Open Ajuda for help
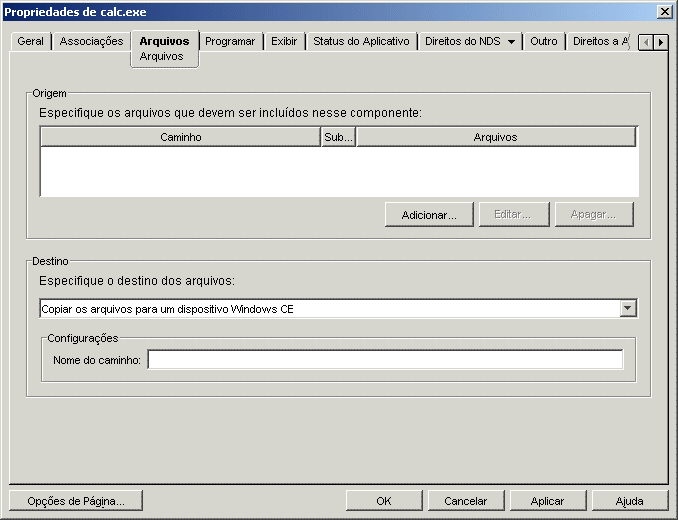This screenshot has height=520, width=678. point(630,501)
